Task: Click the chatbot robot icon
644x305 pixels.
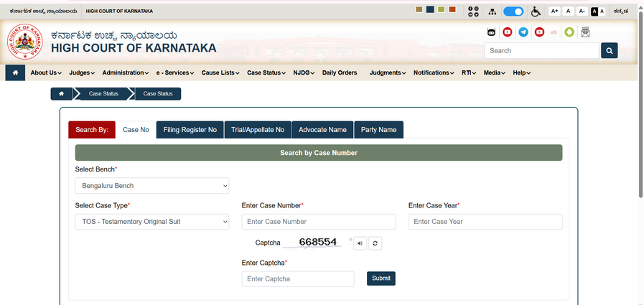Action: pyautogui.click(x=492, y=32)
